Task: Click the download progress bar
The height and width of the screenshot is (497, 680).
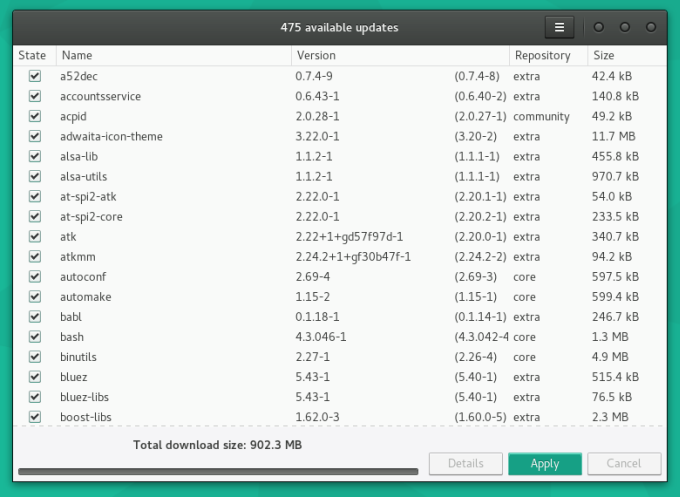Action: [x=218, y=471]
